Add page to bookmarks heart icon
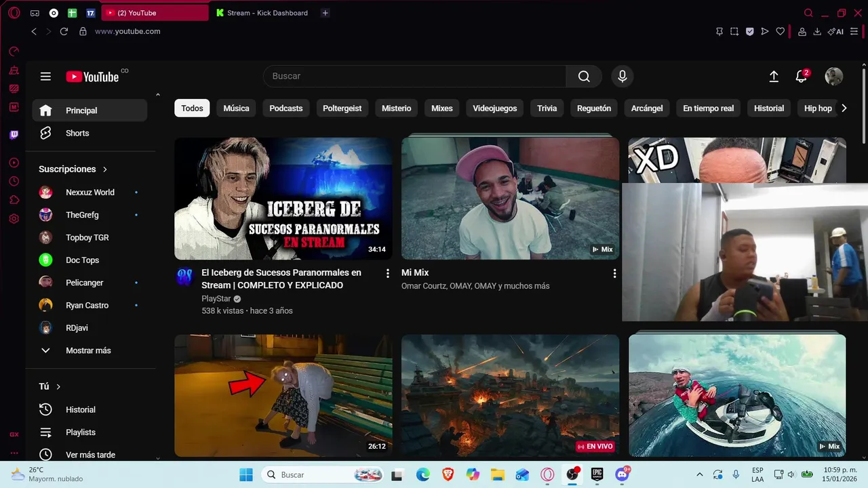The width and height of the screenshot is (868, 488). pyautogui.click(x=781, y=31)
